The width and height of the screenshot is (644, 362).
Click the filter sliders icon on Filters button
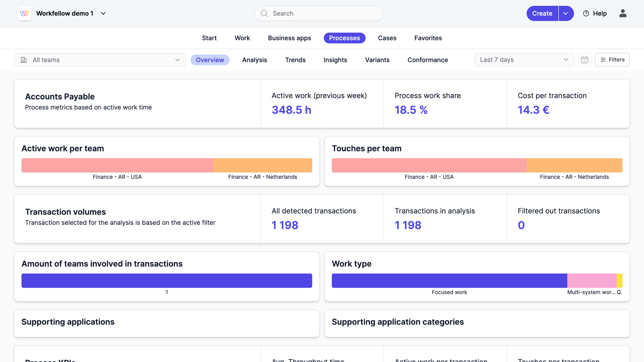[603, 60]
